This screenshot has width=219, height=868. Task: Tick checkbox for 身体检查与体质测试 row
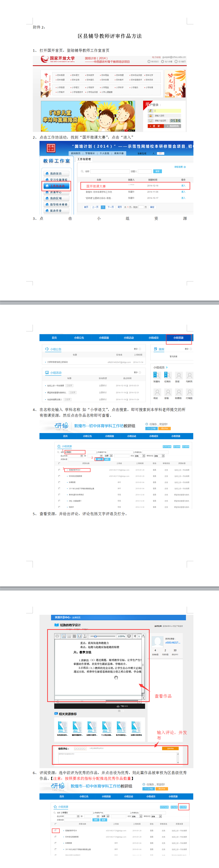[x=59, y=495]
